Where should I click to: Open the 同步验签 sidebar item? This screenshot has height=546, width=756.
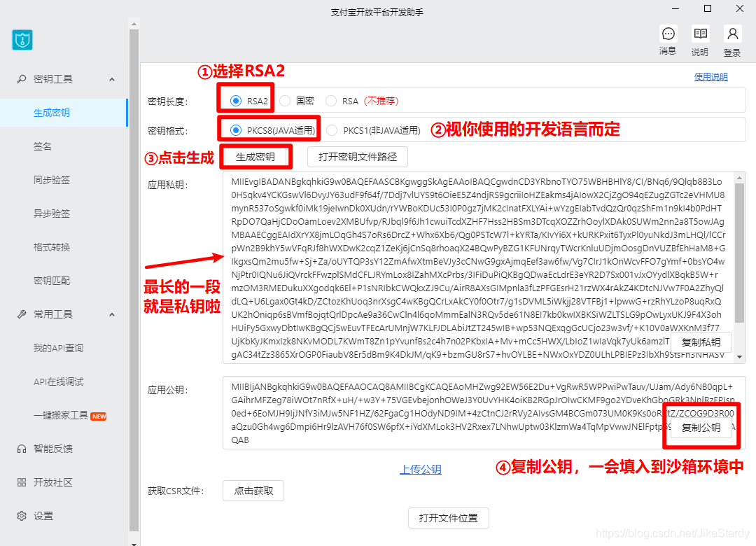[64, 180]
